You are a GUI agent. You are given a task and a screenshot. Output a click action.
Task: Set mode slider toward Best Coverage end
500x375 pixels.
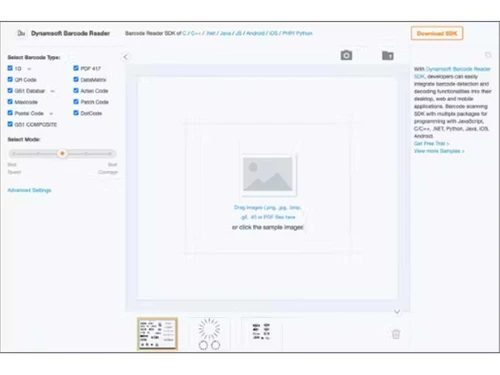click(109, 154)
